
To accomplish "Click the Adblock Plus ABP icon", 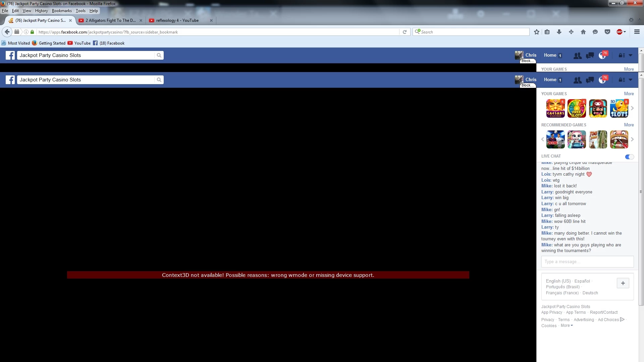I will [x=619, y=32].
